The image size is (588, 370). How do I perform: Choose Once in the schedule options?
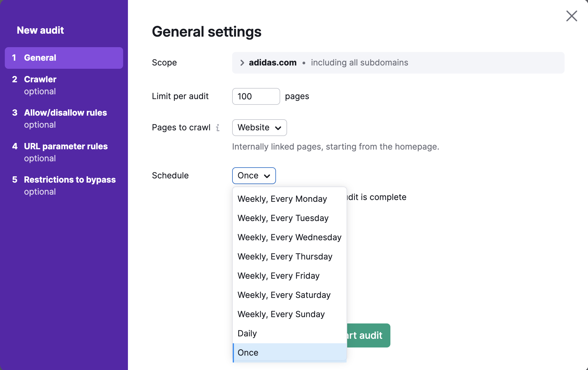pos(247,353)
